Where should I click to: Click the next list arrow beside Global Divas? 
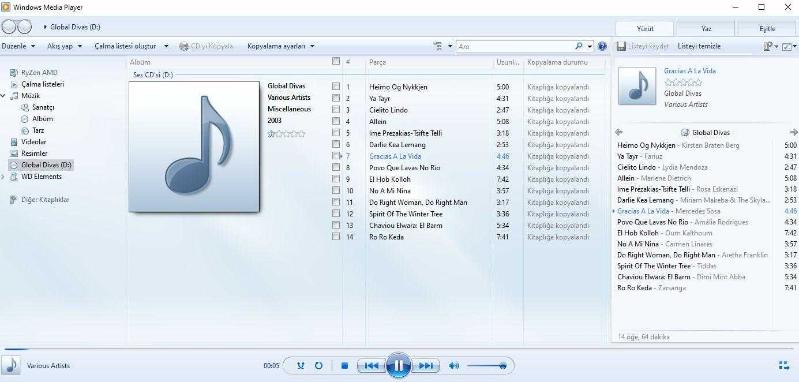(x=793, y=132)
